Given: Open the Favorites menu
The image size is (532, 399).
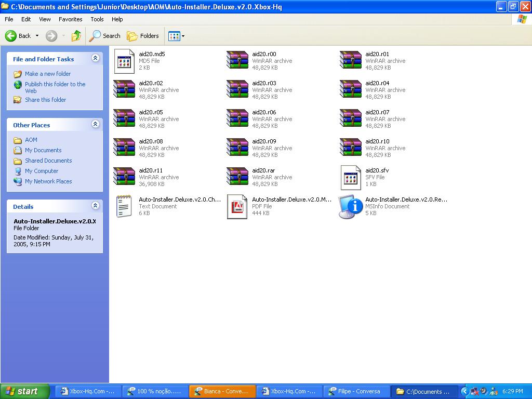Looking at the screenshot, I should 70,19.
